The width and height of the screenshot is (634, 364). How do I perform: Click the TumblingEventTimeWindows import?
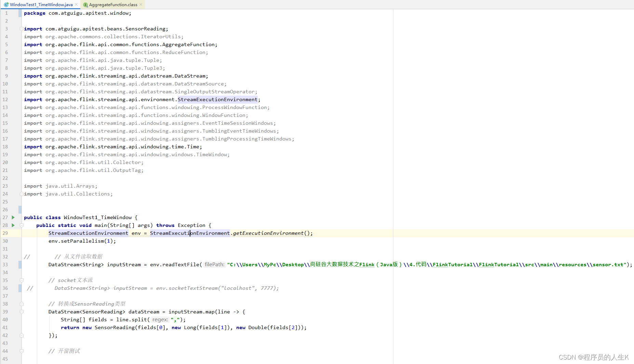click(x=239, y=131)
